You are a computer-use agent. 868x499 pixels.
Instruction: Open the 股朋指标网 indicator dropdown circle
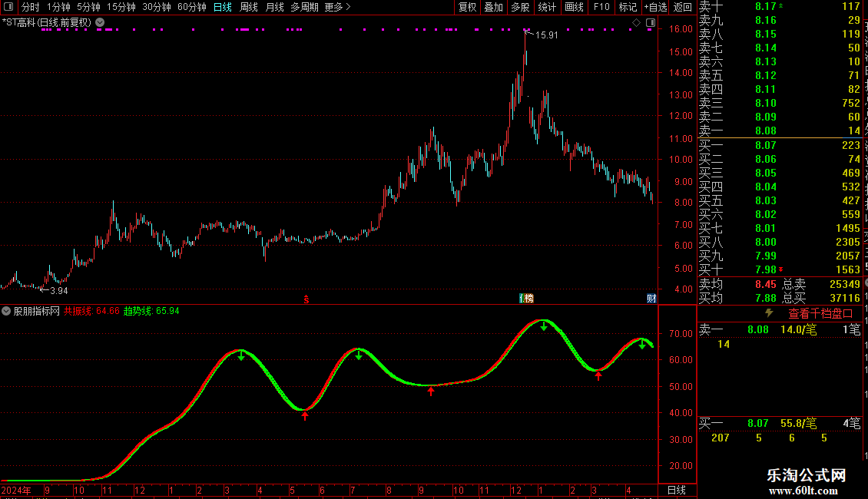tap(6, 311)
